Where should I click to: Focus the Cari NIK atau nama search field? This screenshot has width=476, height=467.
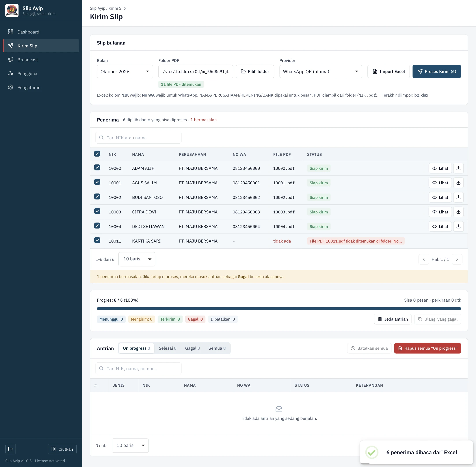[138, 138]
